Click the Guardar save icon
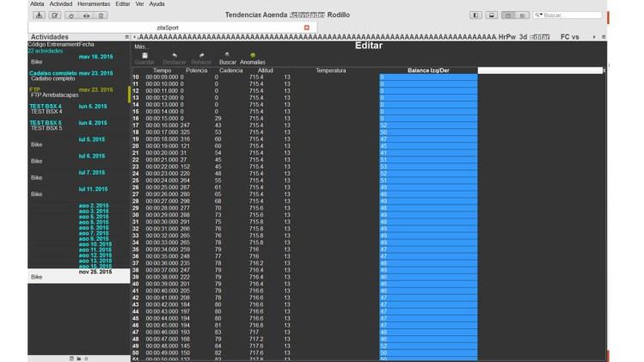Viewport: 644px width, 362px height. [144, 56]
